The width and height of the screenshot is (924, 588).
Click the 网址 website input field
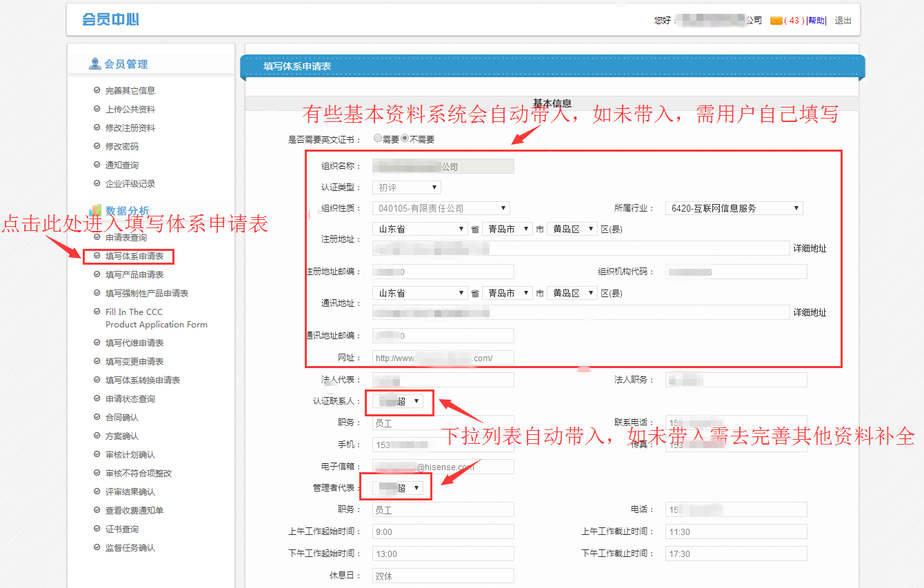(443, 358)
